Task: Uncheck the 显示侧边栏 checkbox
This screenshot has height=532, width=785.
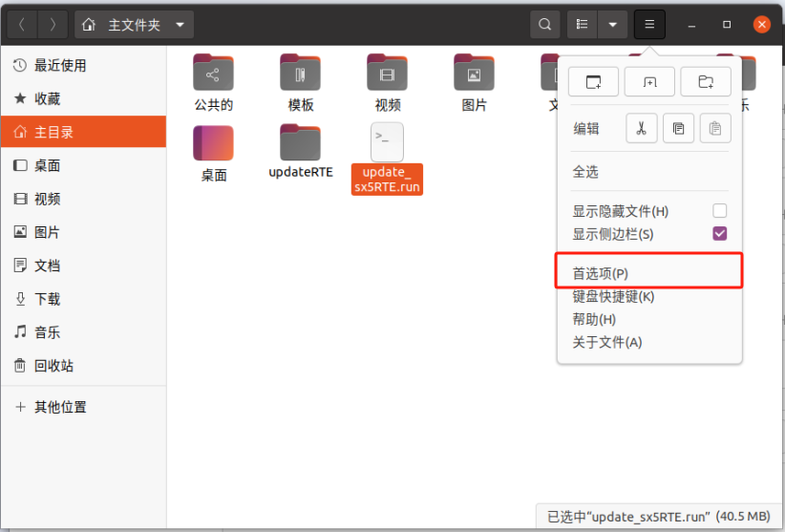Action: (719, 234)
